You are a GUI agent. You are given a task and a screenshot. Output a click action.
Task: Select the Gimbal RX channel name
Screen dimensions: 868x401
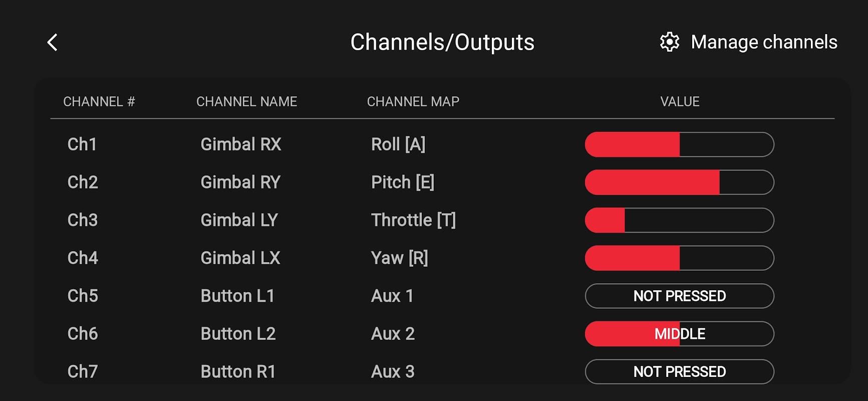point(241,144)
